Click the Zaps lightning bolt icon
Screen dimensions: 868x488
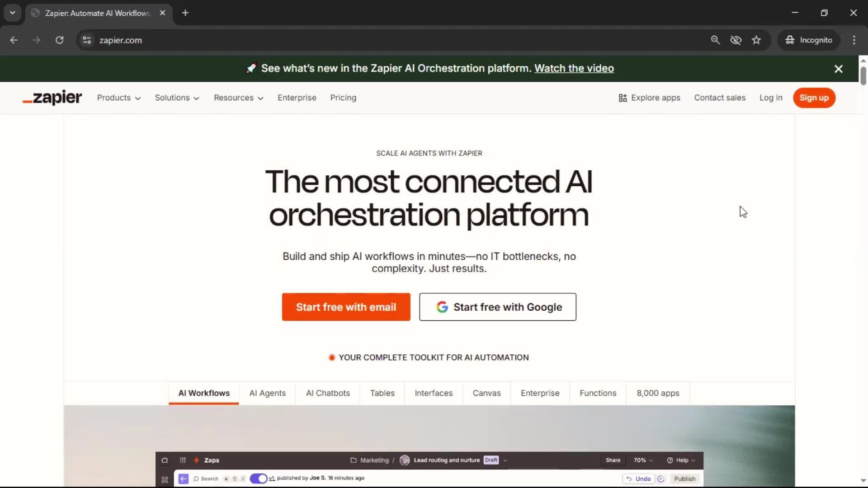pyautogui.click(x=196, y=460)
